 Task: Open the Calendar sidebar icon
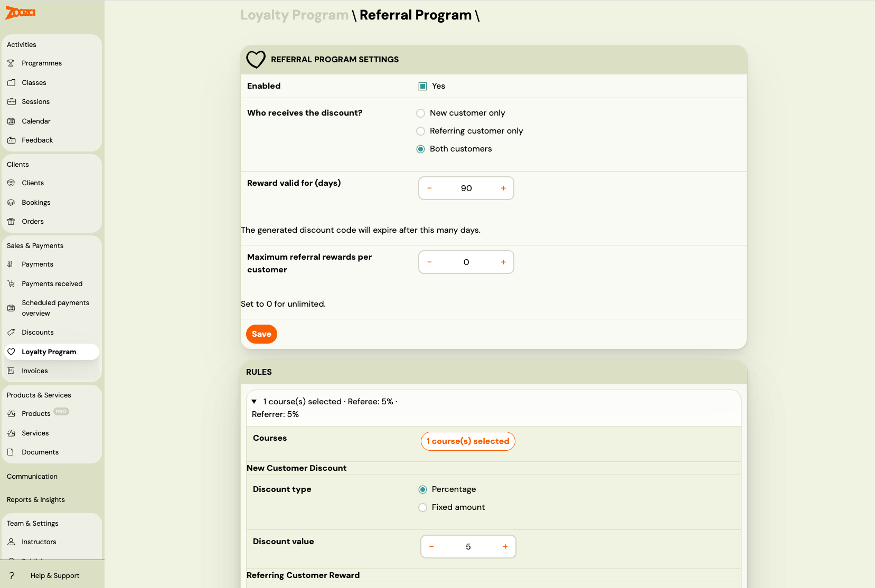click(12, 121)
